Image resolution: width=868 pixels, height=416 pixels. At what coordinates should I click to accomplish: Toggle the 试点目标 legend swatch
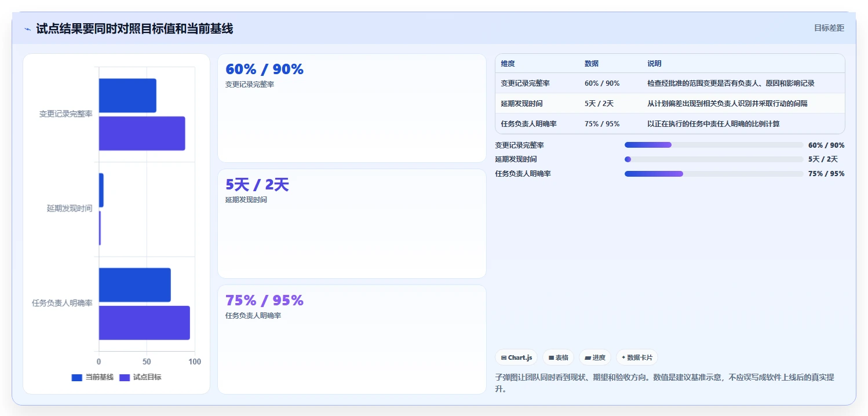[x=125, y=378]
